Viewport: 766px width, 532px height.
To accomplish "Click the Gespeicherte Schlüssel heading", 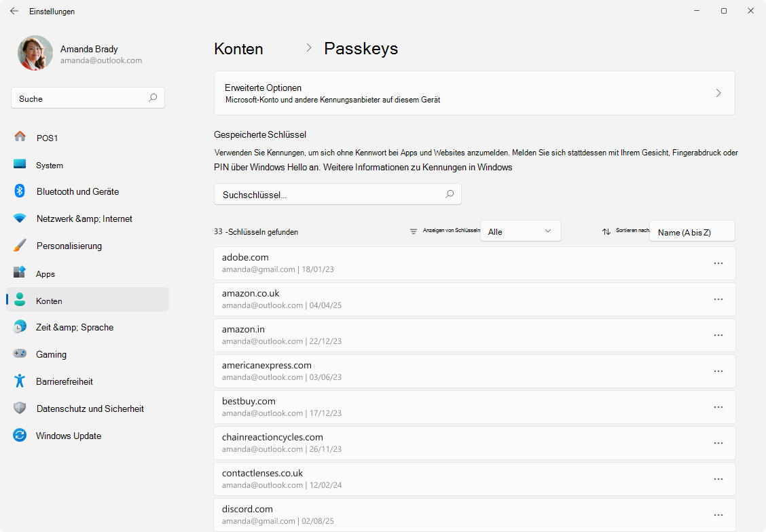I will pyautogui.click(x=260, y=135).
